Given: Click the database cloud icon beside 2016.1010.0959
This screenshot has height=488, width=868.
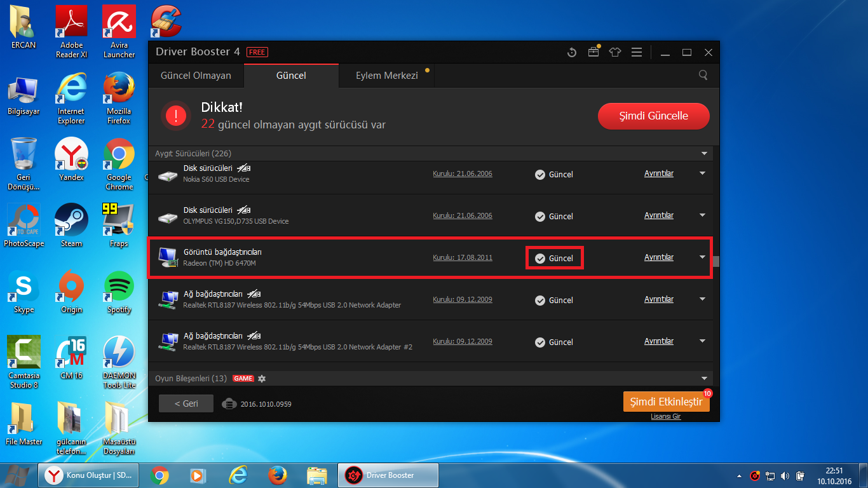Looking at the screenshot, I should (x=229, y=403).
